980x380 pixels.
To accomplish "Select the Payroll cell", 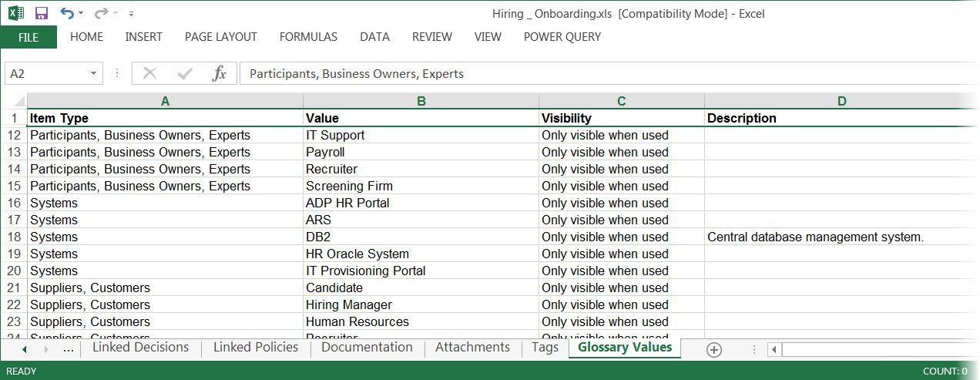I will (421, 152).
